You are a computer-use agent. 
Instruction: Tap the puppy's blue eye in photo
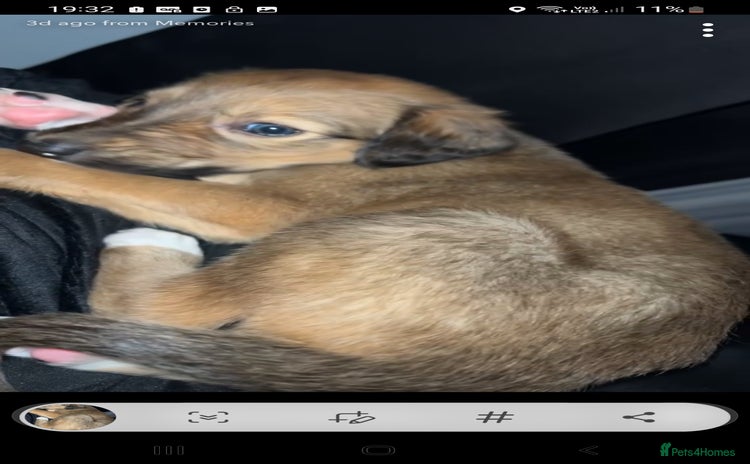(266, 129)
